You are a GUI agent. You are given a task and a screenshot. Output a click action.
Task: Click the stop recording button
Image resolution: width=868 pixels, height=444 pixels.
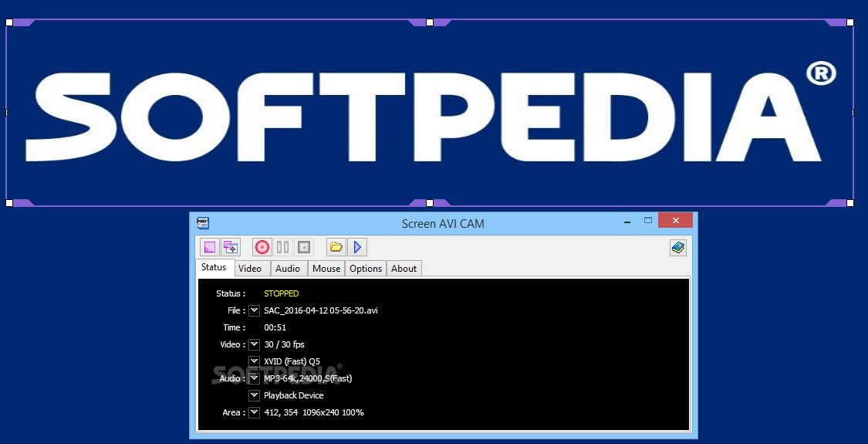click(302, 246)
